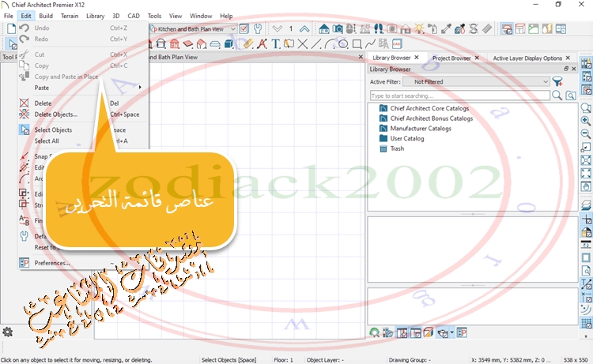593x364 pixels.
Task: Click the wrench Default Settings toolbar icon
Action: click(258, 28)
